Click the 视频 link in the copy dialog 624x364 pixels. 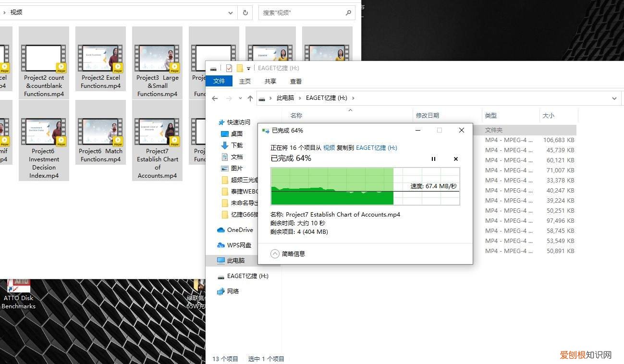pos(329,147)
